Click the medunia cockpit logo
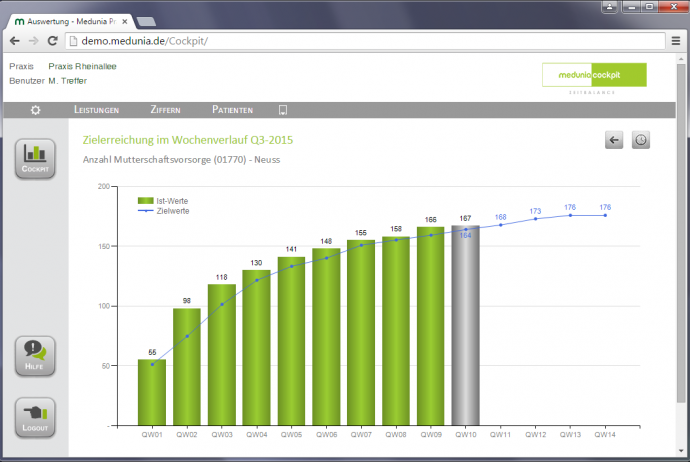 click(594, 75)
